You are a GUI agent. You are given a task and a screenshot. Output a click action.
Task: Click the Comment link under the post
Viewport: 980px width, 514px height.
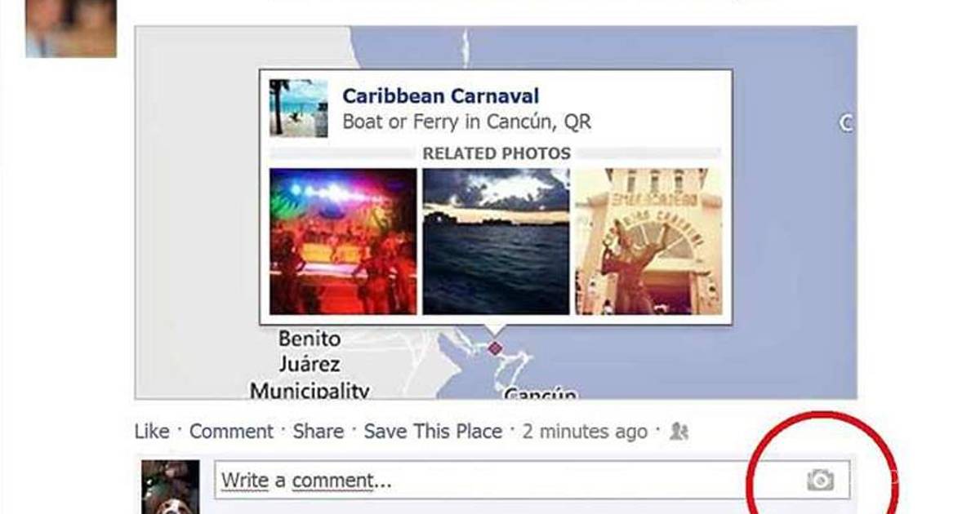[231, 432]
